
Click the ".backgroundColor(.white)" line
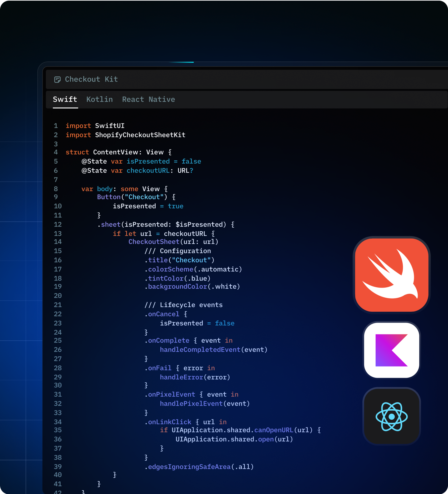[x=192, y=286]
